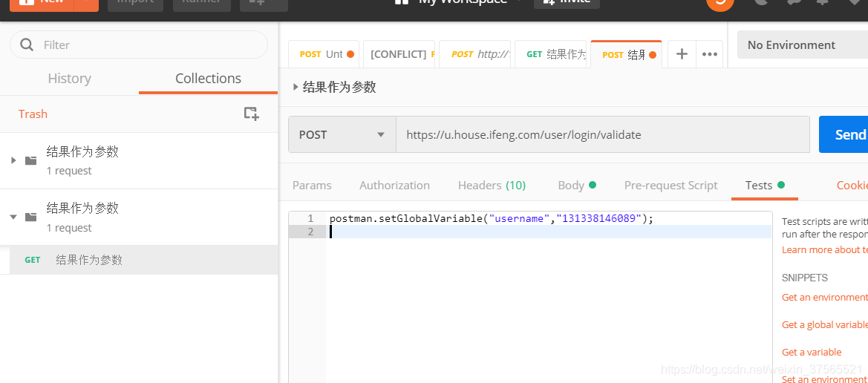Open the Authorization tab
Image resolution: width=868 pixels, height=383 pixels.
point(395,186)
